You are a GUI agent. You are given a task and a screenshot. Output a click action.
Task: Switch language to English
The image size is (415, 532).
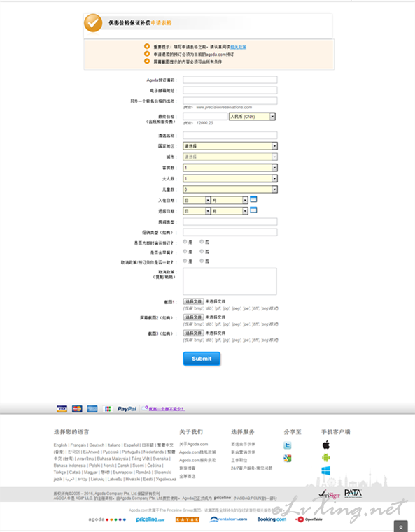pyautogui.click(x=60, y=445)
